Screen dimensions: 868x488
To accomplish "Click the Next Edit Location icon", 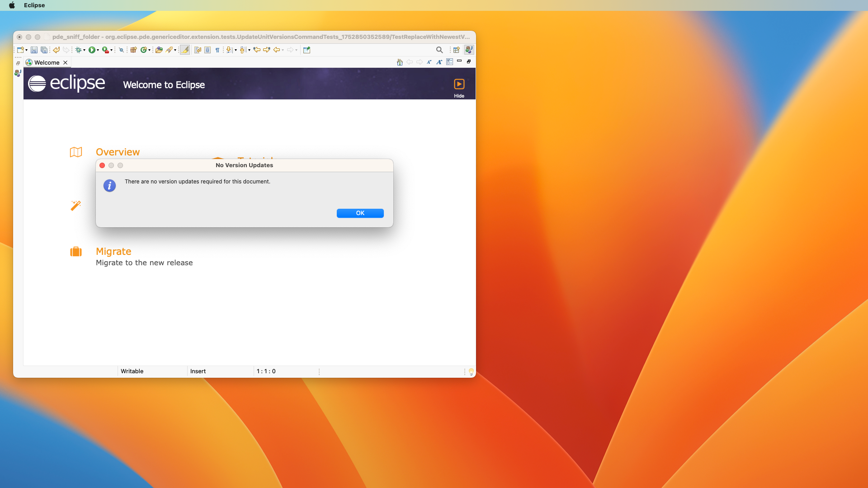I will 266,50.
